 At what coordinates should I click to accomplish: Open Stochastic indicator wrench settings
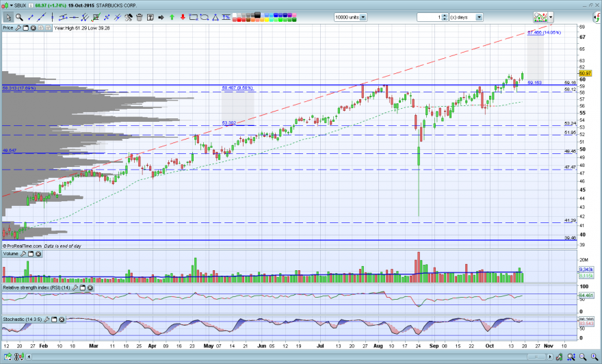47,320
